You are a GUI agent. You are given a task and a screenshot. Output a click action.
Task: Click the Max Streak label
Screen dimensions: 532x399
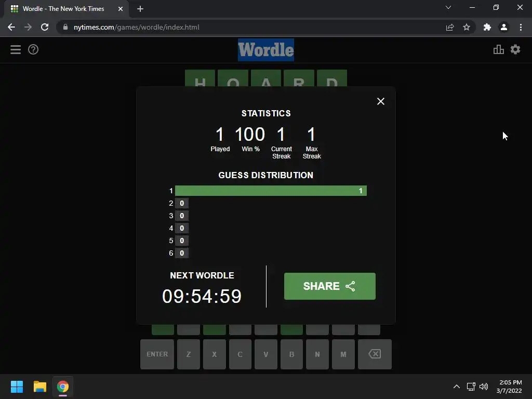(x=312, y=153)
